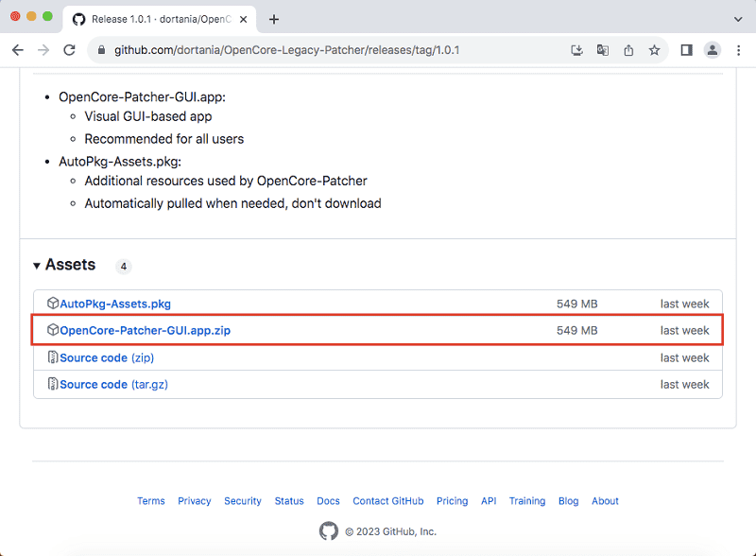Open the Security footer link

click(x=243, y=501)
